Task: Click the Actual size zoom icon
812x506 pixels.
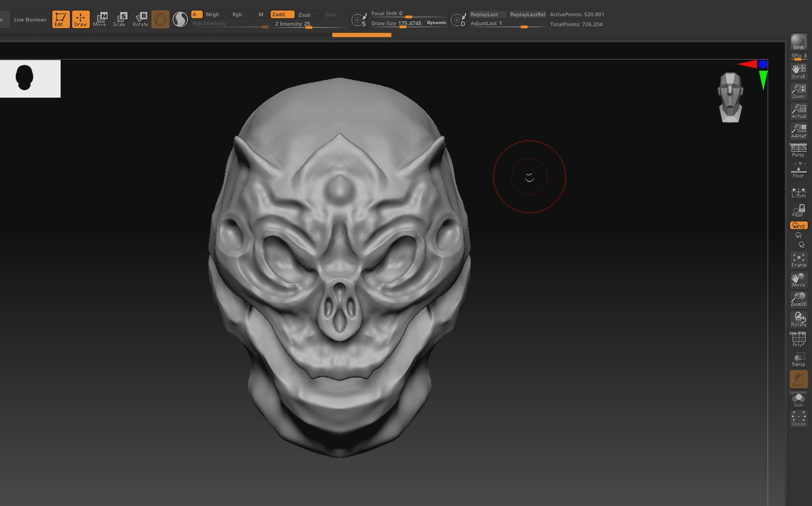Action: pyautogui.click(x=798, y=111)
